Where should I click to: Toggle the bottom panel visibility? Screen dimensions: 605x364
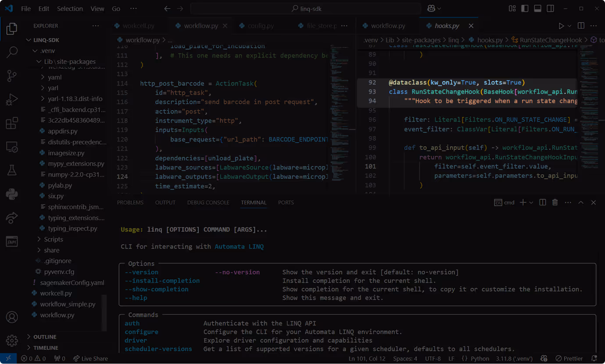[537, 8]
